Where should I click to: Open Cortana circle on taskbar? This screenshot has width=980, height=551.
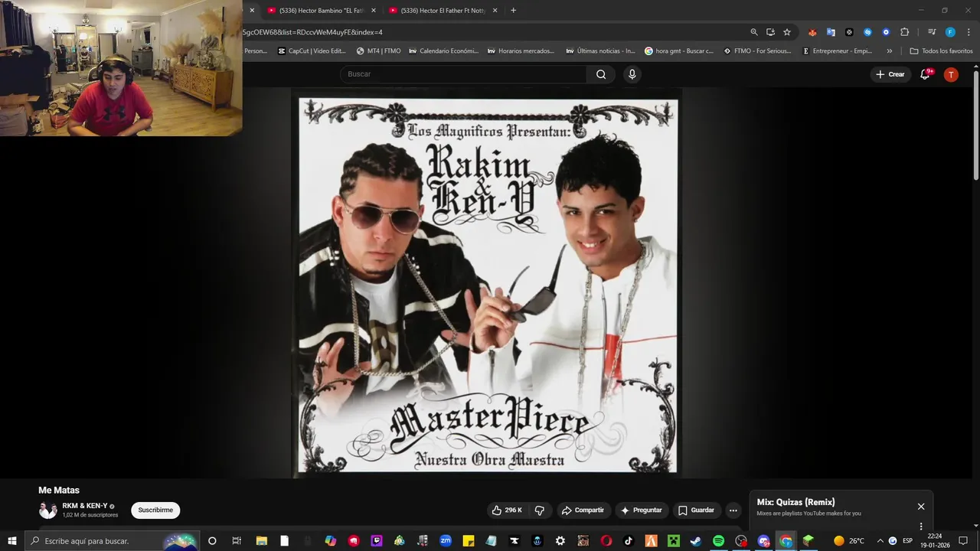212,541
